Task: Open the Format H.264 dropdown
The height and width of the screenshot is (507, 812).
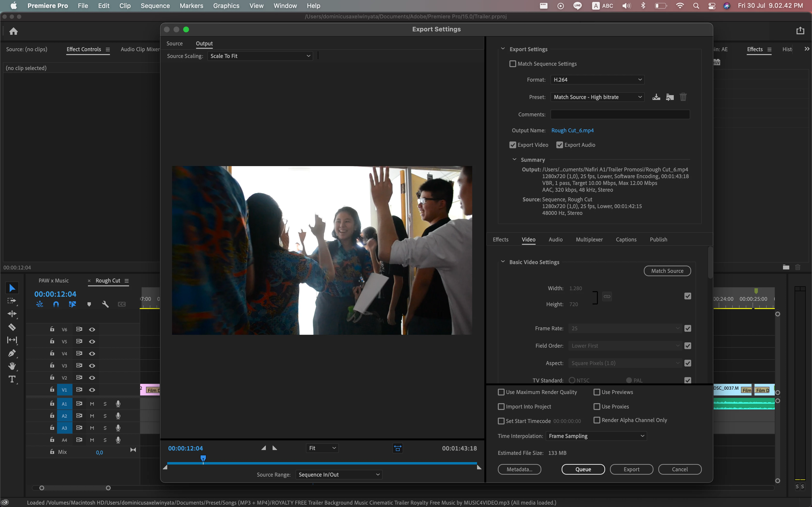Action: [x=597, y=80]
